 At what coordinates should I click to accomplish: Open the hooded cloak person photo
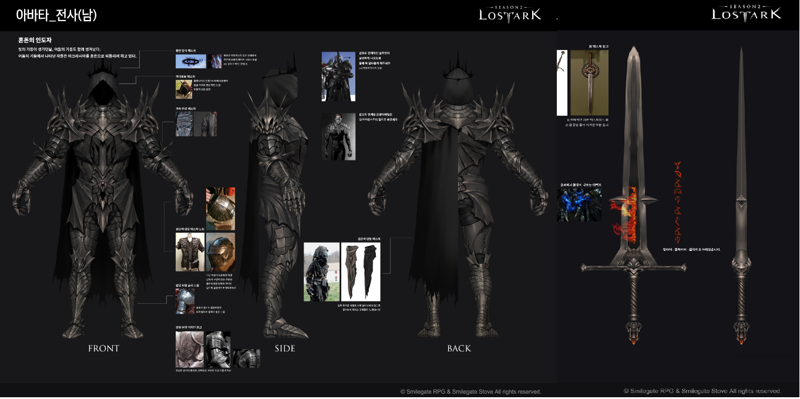pyautogui.click(x=321, y=272)
